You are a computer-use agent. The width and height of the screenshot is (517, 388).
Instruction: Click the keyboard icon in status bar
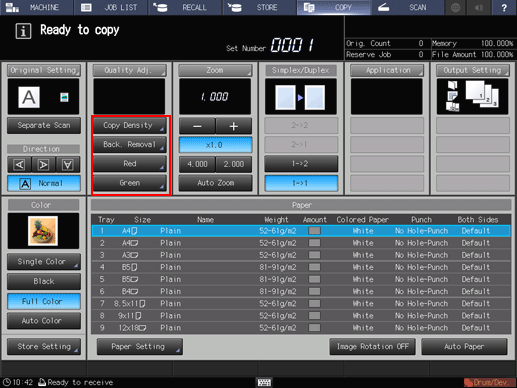[x=264, y=382]
